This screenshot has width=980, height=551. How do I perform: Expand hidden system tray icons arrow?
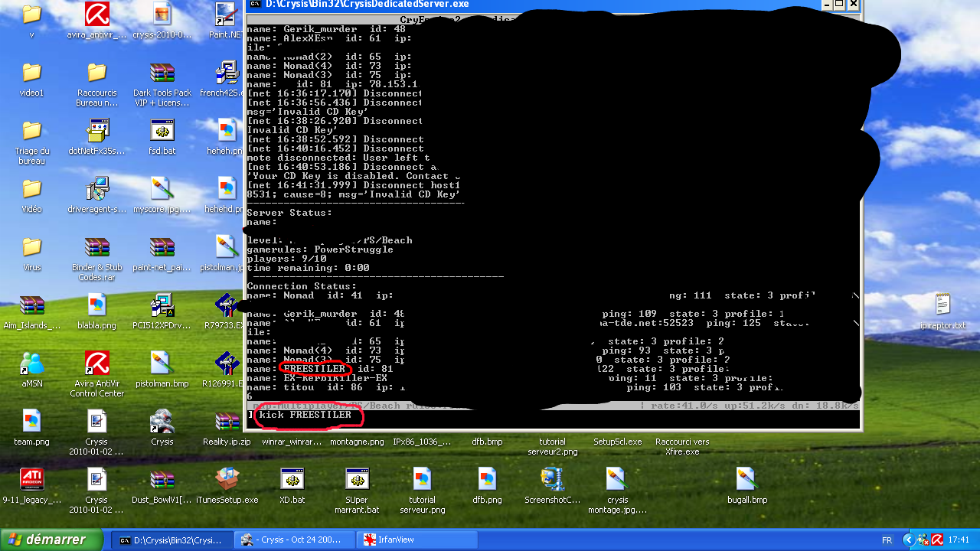pos(910,540)
